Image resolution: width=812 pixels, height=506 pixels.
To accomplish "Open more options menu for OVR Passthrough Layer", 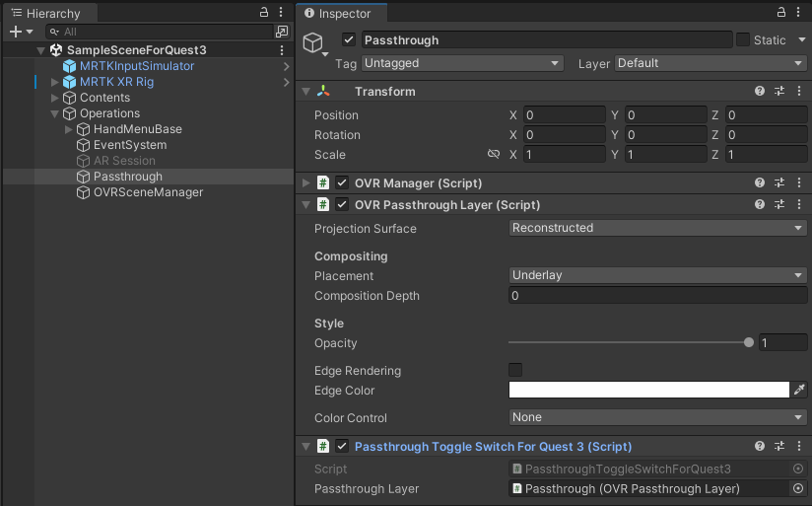I will click(798, 205).
